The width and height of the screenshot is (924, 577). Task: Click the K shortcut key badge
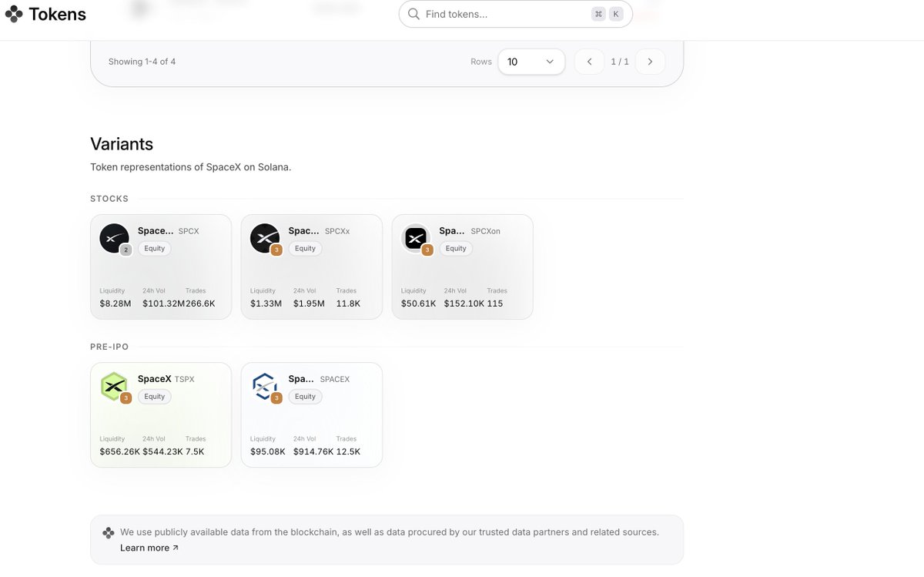[x=616, y=14]
